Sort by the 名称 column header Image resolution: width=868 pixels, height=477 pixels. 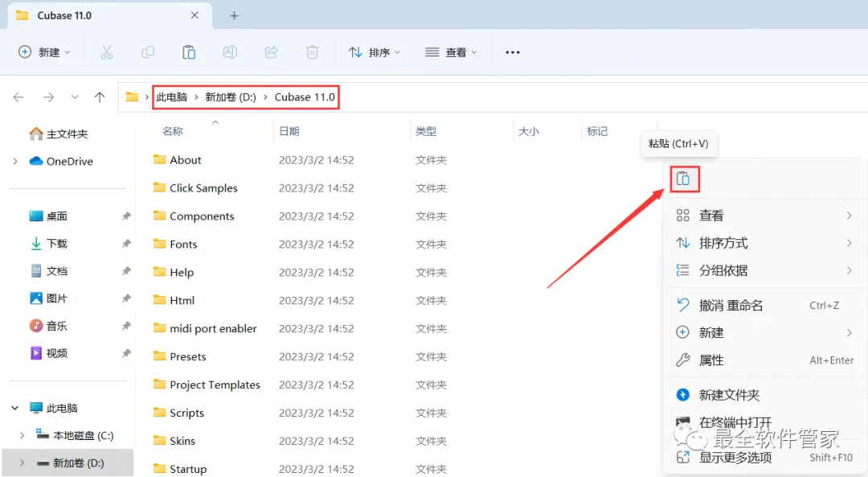pyautogui.click(x=173, y=131)
